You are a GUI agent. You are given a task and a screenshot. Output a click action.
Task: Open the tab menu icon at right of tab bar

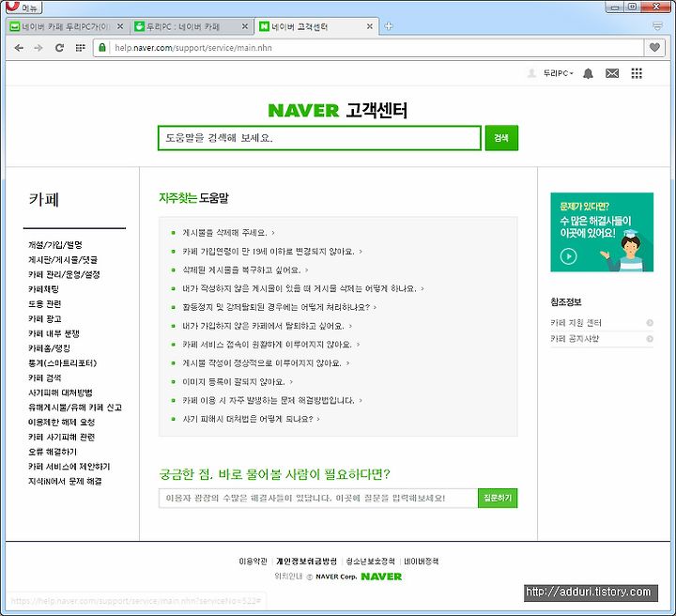coord(657,26)
